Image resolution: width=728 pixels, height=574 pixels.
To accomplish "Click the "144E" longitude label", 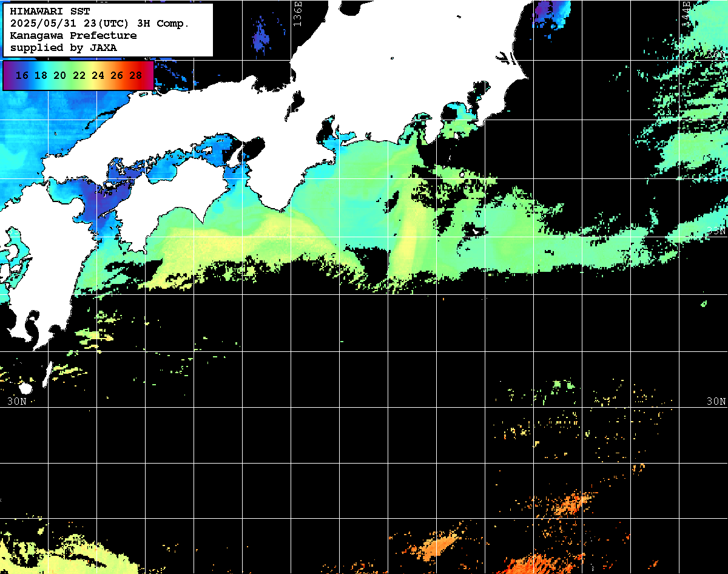I will point(686,13).
